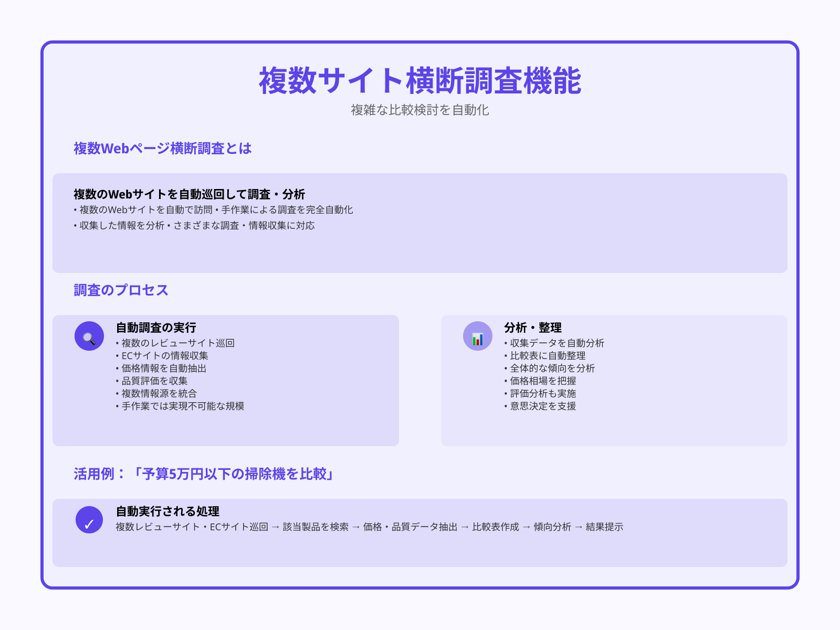Click the handle of the magnifying glass icon
The width and height of the screenshot is (840, 630).
point(93,343)
